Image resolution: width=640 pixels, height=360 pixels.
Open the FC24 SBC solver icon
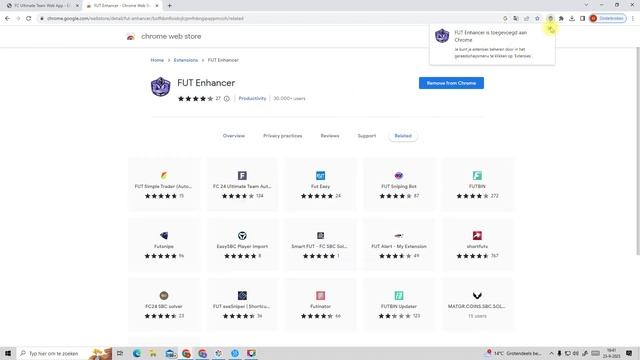(x=164, y=296)
